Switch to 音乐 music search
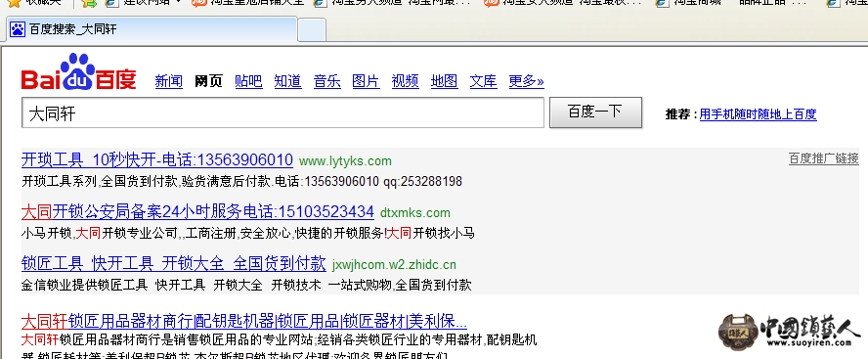The height and width of the screenshot is (359, 868). (327, 81)
